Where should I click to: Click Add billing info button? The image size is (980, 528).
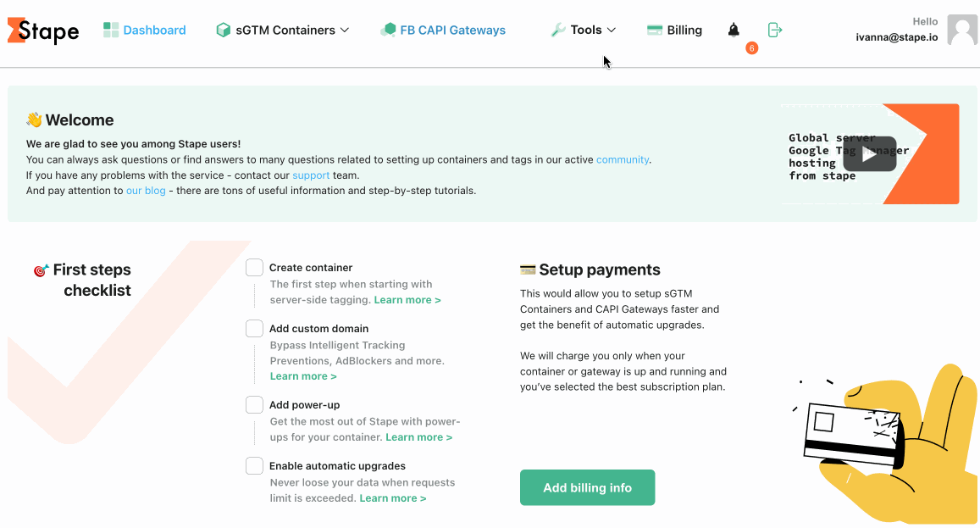click(588, 487)
